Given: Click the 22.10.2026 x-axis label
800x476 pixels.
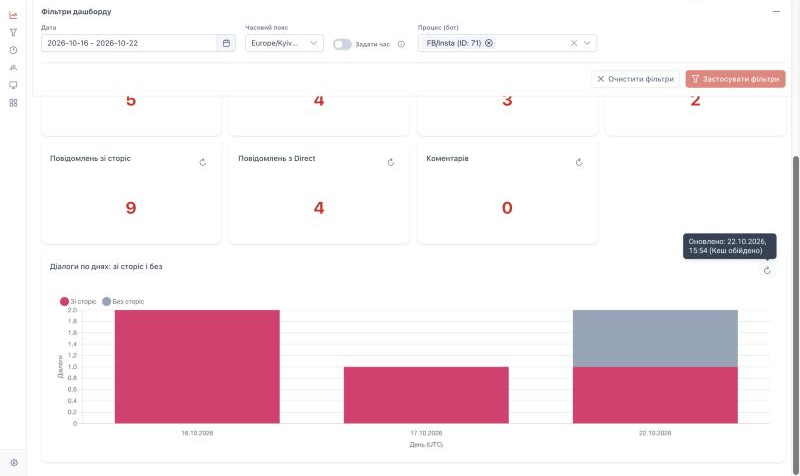Looking at the screenshot, I should 655,433.
